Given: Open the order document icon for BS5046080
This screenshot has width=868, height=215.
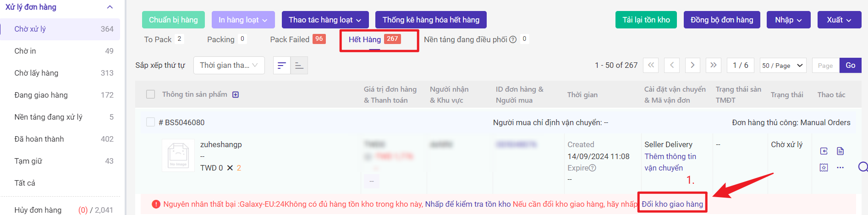Looking at the screenshot, I should [x=840, y=151].
